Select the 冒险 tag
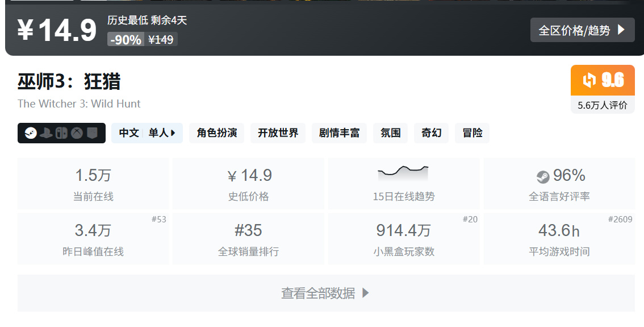Screen dimensions: 644x327 point(472,133)
